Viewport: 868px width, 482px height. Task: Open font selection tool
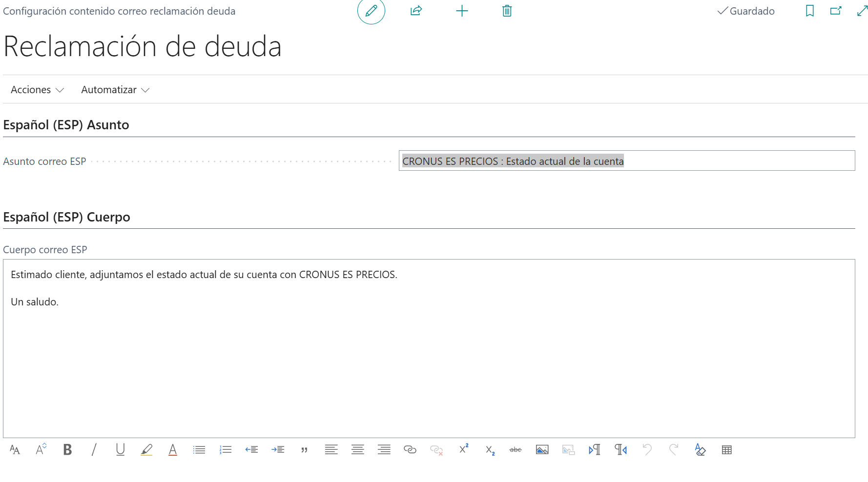pyautogui.click(x=15, y=450)
